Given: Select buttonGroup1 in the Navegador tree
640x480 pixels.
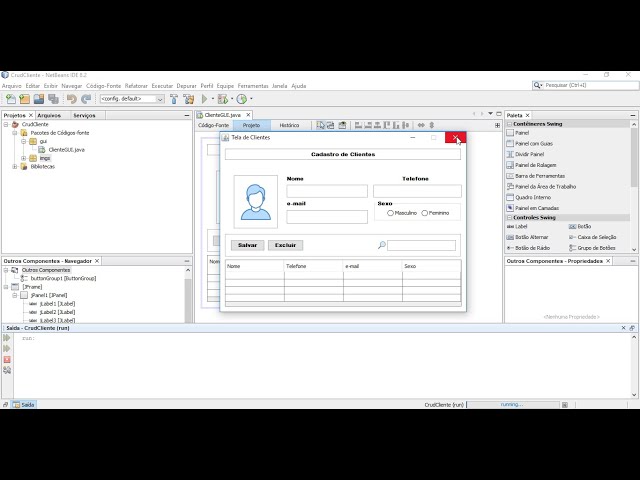Looking at the screenshot, I should (63, 278).
